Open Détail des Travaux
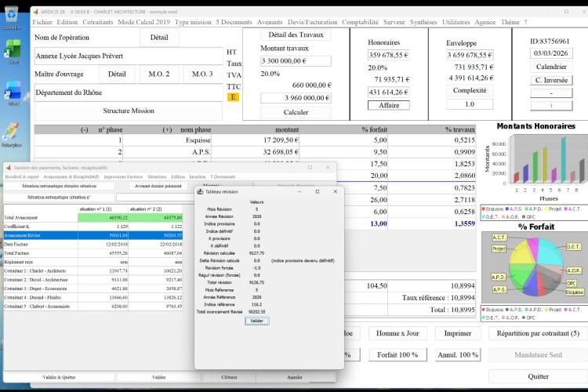The height and width of the screenshot is (392, 588). click(x=296, y=34)
